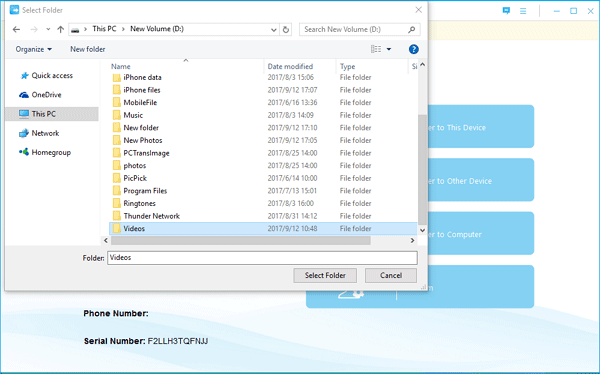The image size is (600, 374).
Task: Open the Organize menu
Action: pyautogui.click(x=33, y=49)
